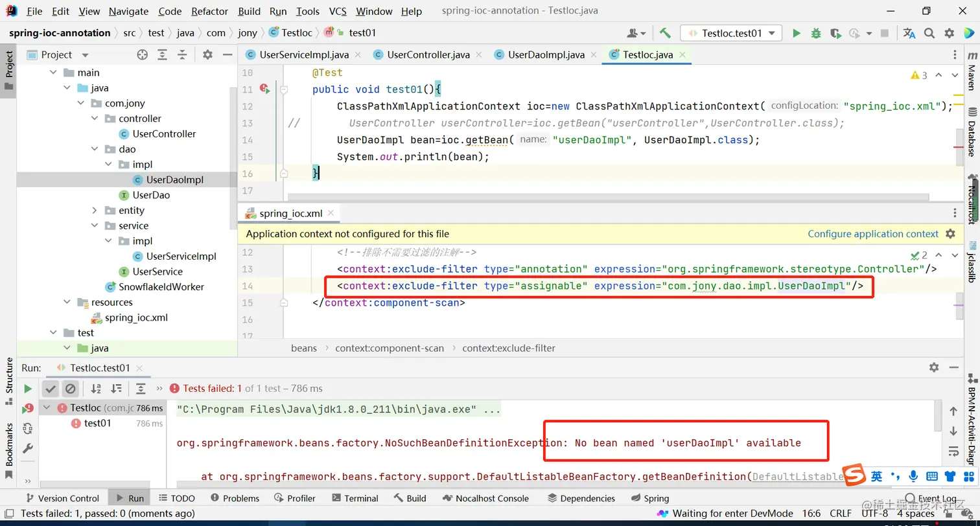The image size is (980, 526).
Task: Open the Translate tool in the toolbar
Action: click(909, 33)
